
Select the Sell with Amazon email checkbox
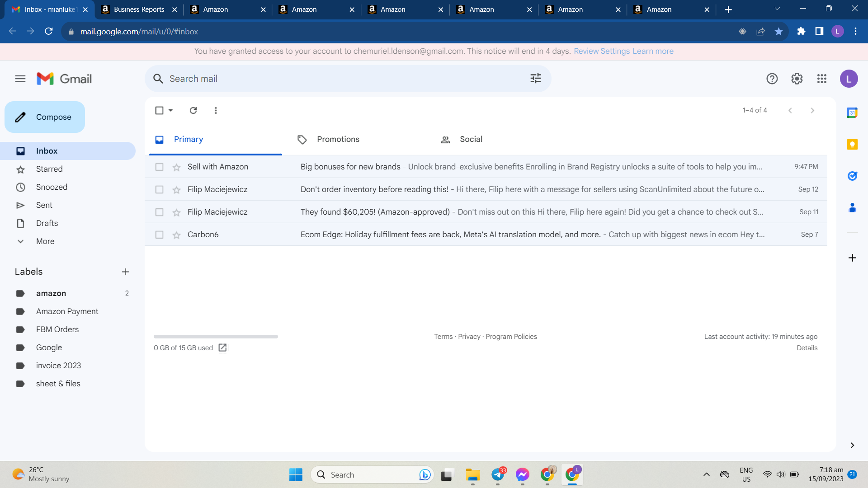[x=159, y=167]
